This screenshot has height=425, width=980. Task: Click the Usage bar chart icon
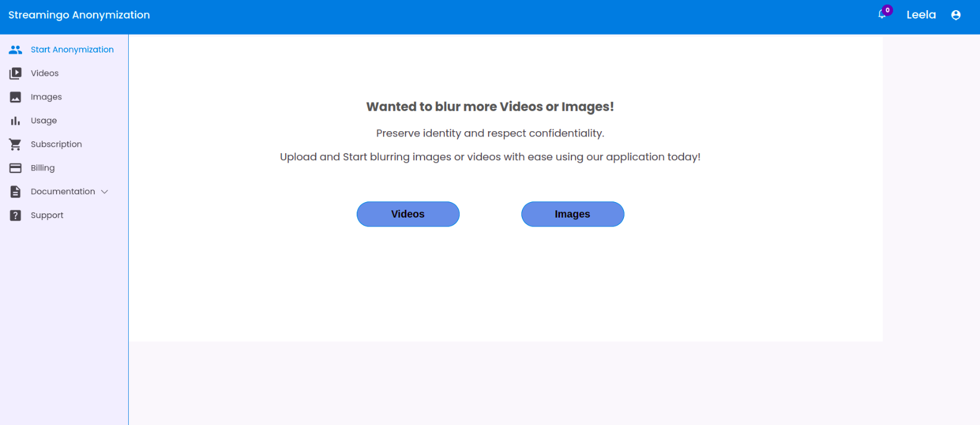(16, 120)
